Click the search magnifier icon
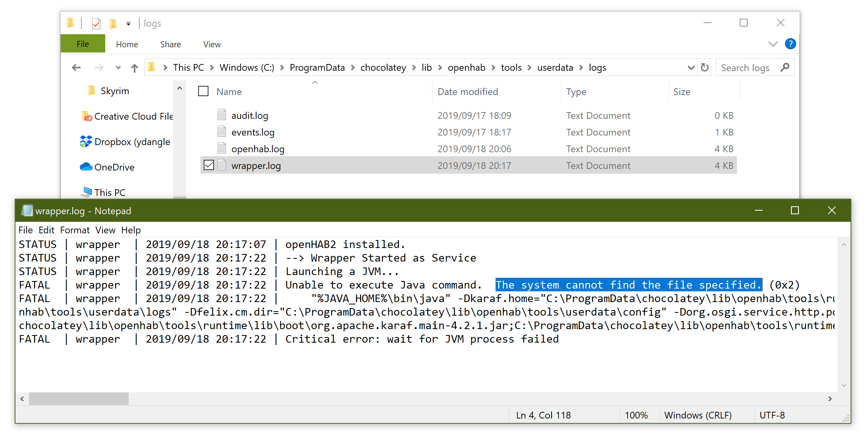 (785, 68)
